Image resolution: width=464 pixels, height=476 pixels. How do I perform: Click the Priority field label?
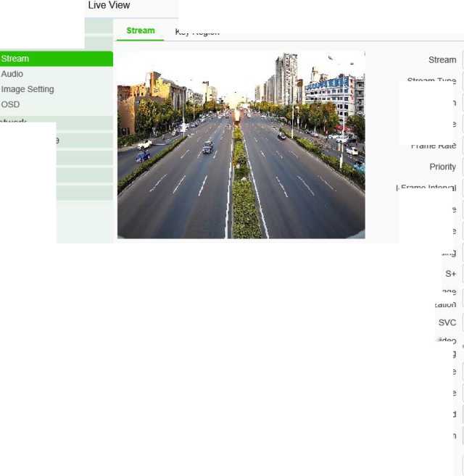[442, 167]
